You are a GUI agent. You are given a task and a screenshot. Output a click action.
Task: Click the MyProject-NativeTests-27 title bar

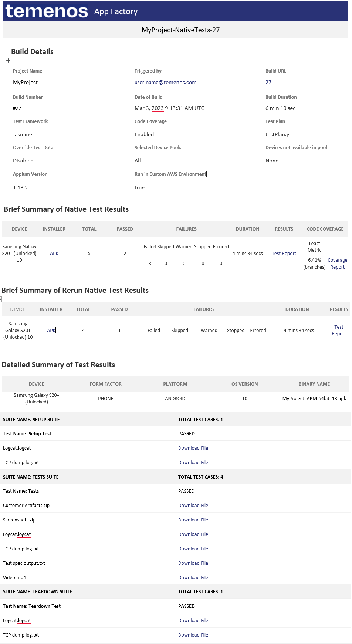[x=180, y=30]
